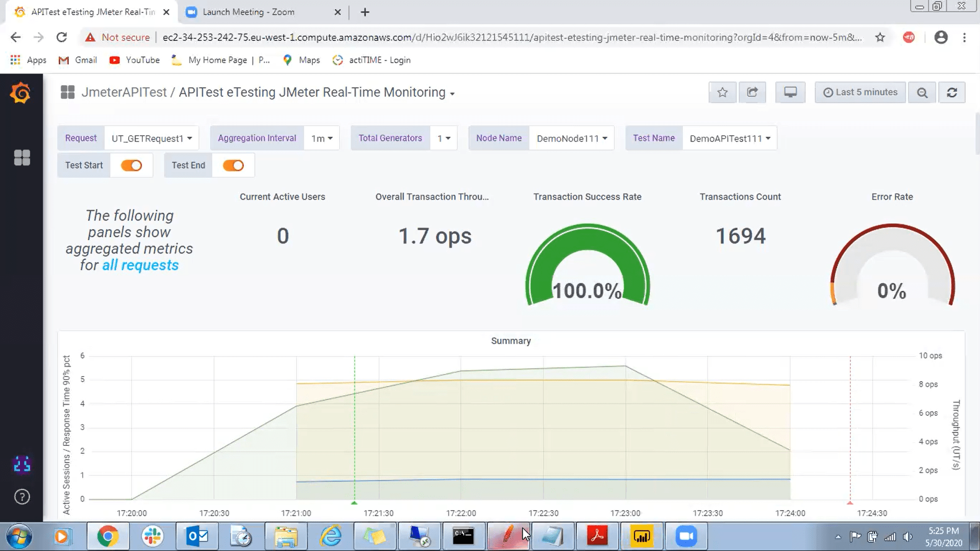The height and width of the screenshot is (551, 980).
Task: Toggle the Test Start switch
Action: point(131,165)
